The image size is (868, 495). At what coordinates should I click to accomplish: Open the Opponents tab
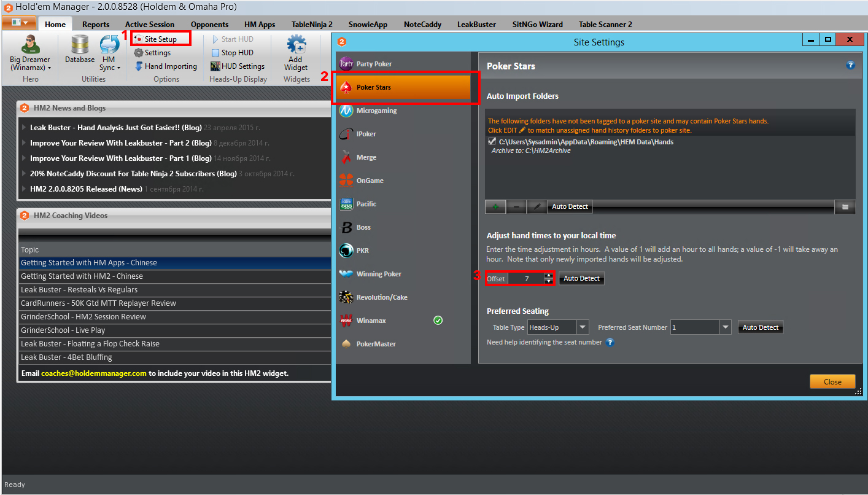click(209, 24)
